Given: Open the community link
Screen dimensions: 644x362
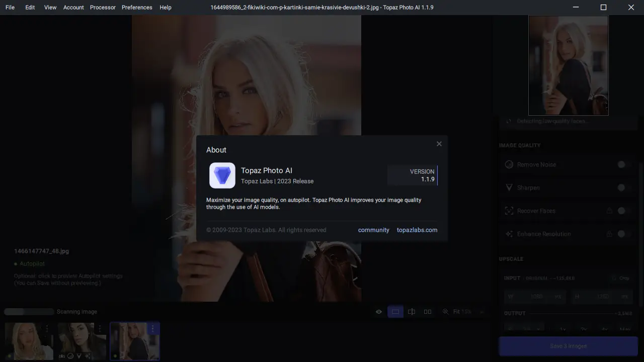Looking at the screenshot, I should pyautogui.click(x=374, y=230).
